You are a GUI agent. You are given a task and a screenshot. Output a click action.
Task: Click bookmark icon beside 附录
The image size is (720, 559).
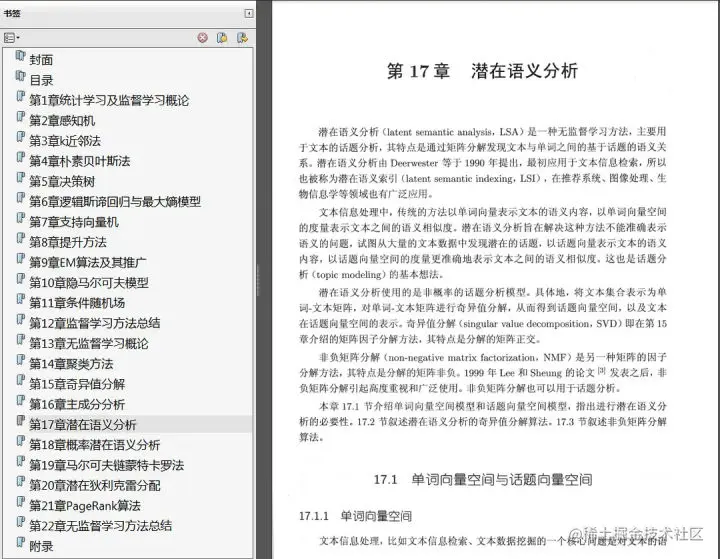pos(20,542)
